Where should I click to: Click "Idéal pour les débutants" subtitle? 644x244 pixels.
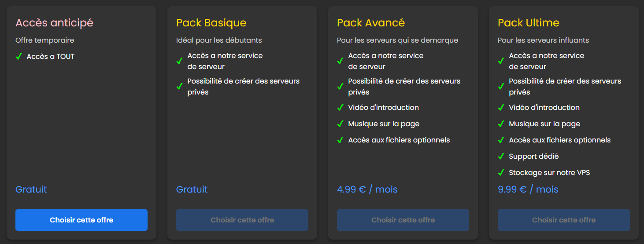[x=219, y=40]
